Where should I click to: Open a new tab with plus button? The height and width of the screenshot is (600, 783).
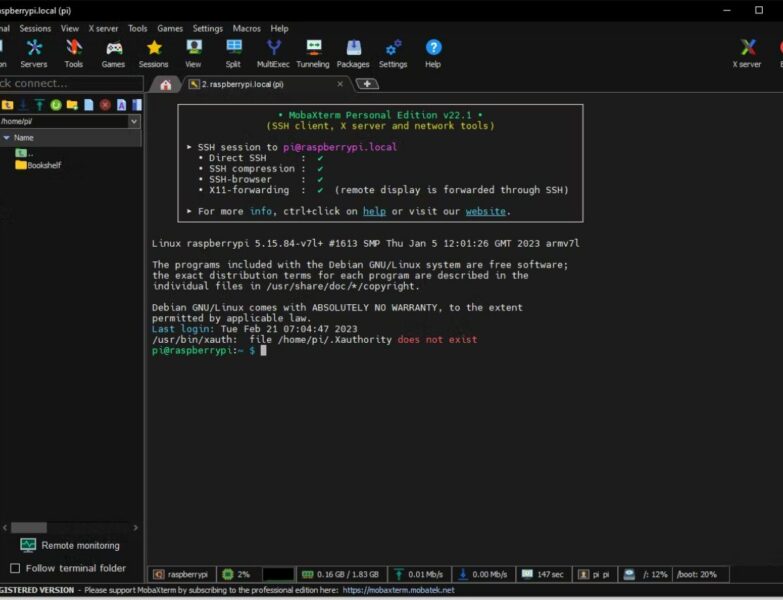click(x=367, y=84)
